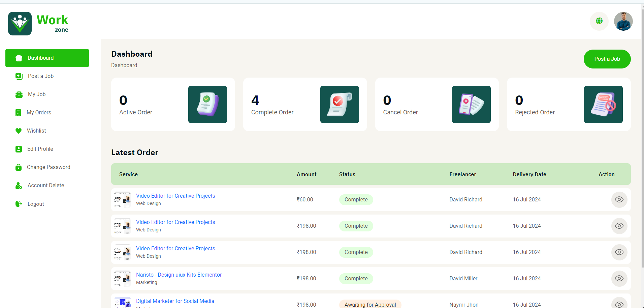Click the Cancel Order card icon
This screenshot has width=644, height=308.
click(471, 104)
